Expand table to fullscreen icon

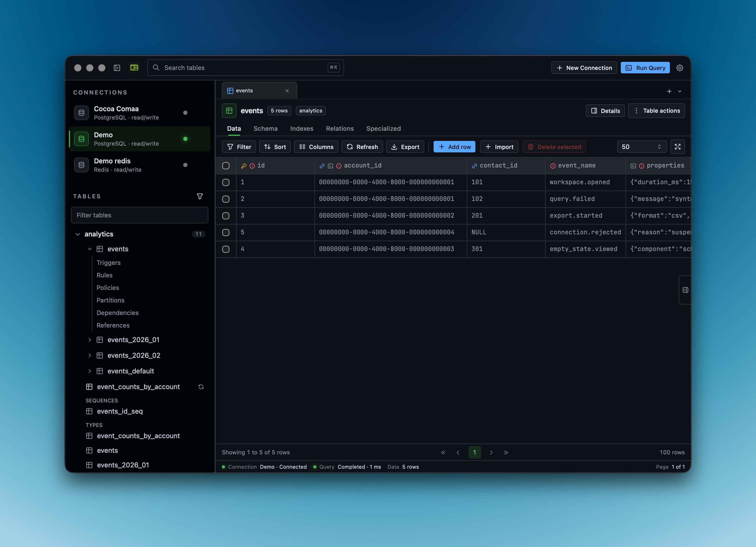coord(678,147)
